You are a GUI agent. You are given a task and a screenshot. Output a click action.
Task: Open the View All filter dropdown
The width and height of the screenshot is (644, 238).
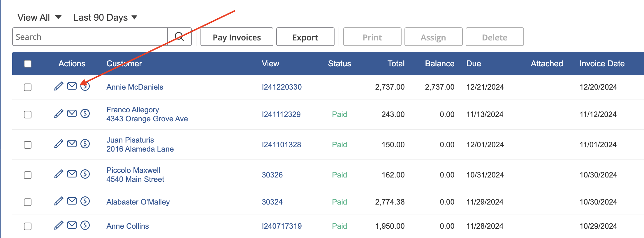coord(39,17)
